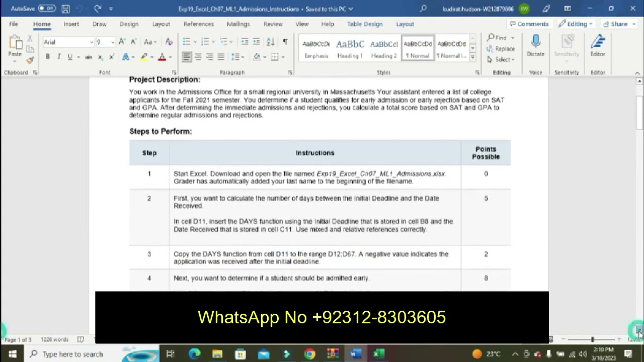The height and width of the screenshot is (362, 644).
Task: Toggle Underline formatting
Action: [70, 57]
